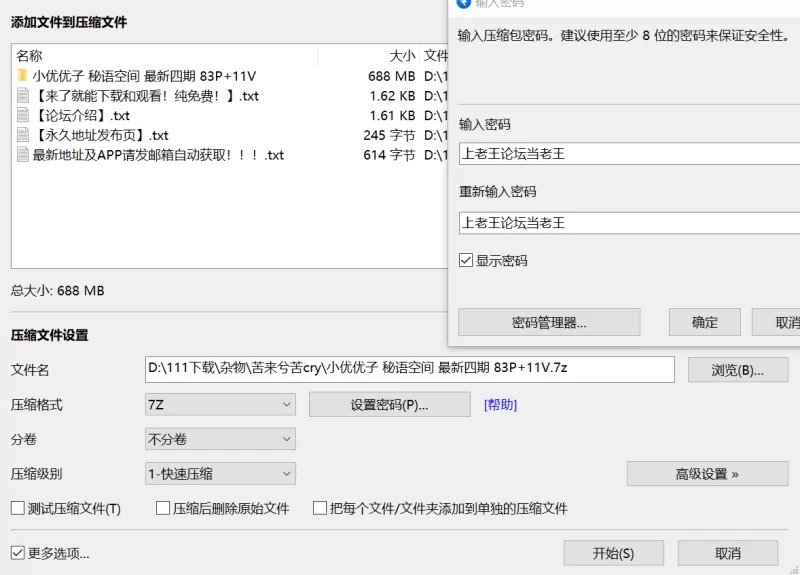Expand 高级设置 options
Image resolution: width=800 pixels, height=575 pixels.
[708, 474]
